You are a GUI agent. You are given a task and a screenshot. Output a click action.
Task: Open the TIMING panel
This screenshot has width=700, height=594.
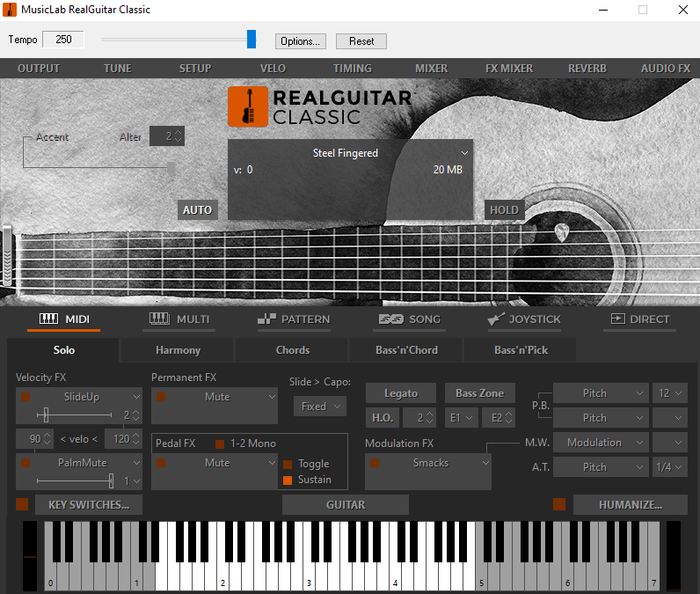tap(352, 68)
